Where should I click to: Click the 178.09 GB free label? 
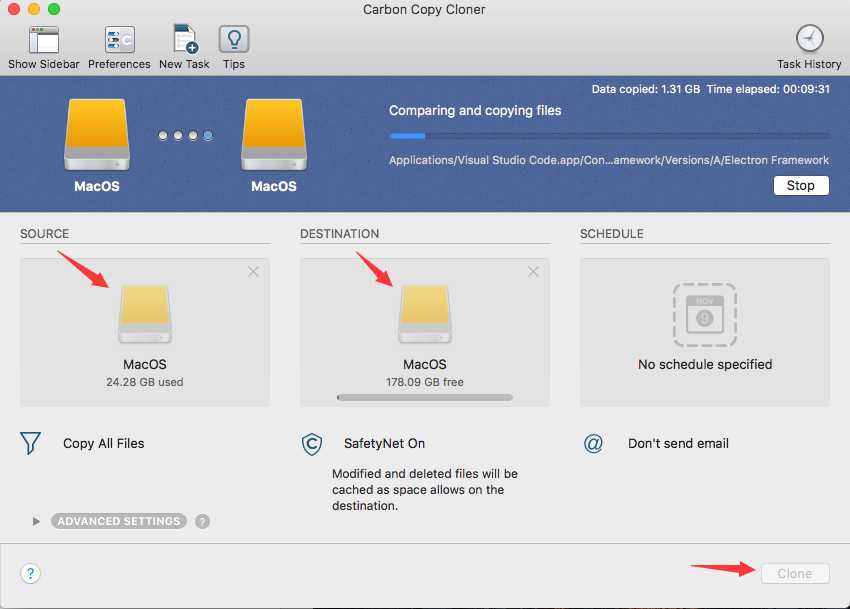point(424,382)
